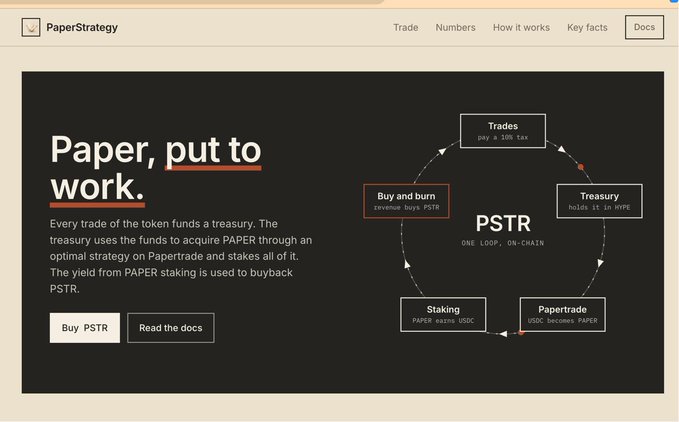Screen dimensions: 679x422
Task: Click the 'USDC becomes PAPER' text
Action: tap(563, 321)
